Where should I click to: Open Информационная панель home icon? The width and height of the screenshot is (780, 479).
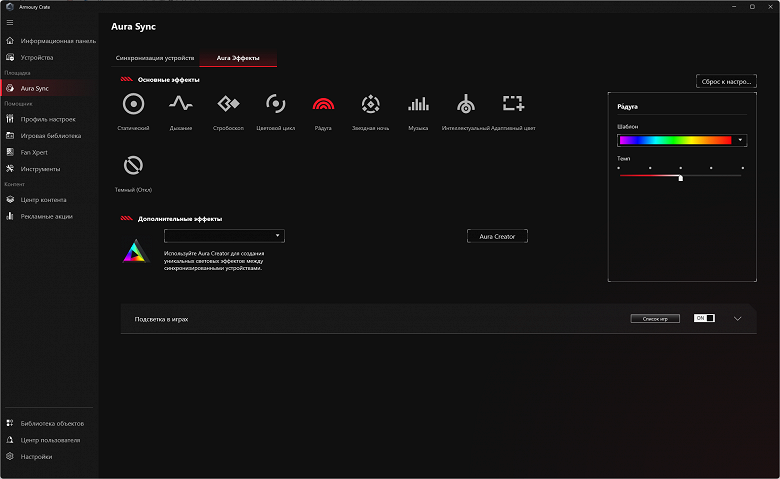tap(10, 40)
